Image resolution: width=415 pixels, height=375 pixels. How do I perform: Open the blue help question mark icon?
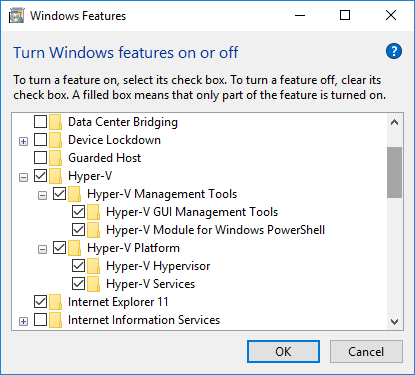click(x=394, y=51)
